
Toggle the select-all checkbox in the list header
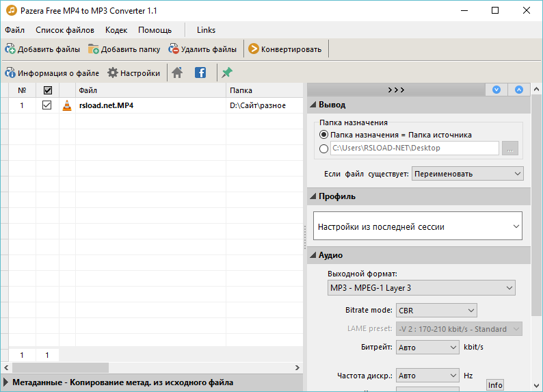[48, 90]
